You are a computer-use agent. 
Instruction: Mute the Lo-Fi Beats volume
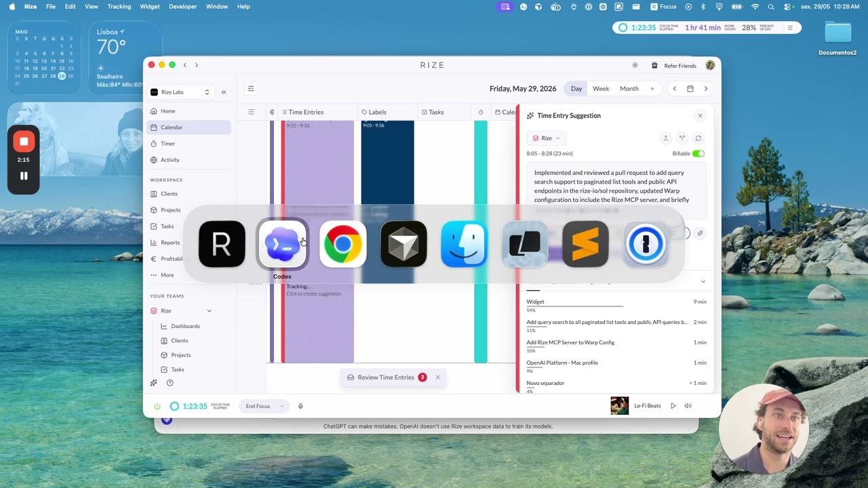point(688,406)
